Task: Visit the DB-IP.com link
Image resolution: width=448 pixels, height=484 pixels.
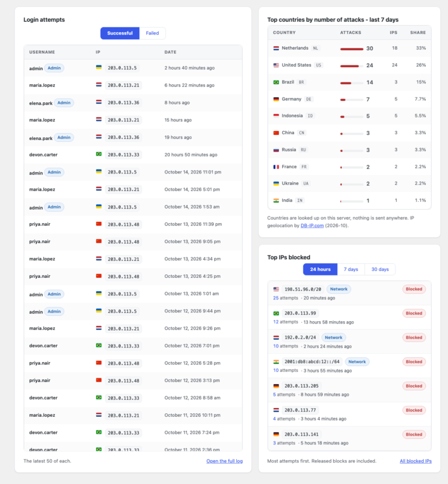Action: click(x=312, y=225)
